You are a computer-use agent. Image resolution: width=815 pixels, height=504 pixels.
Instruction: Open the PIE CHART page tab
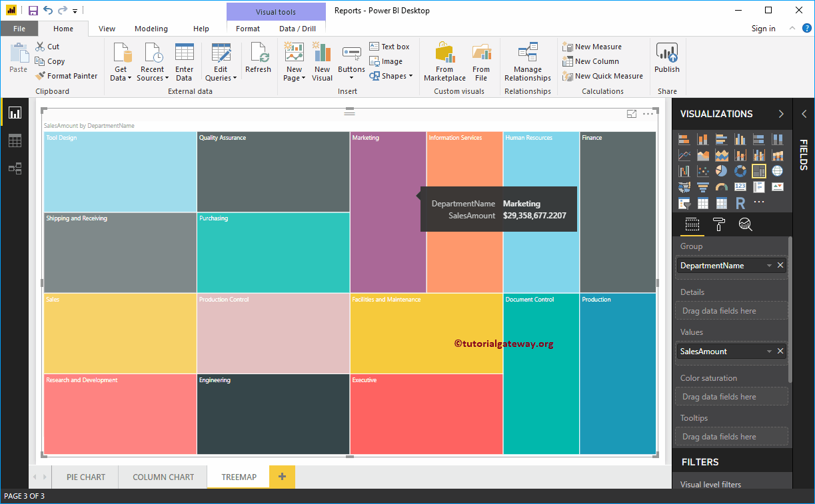pos(86,477)
